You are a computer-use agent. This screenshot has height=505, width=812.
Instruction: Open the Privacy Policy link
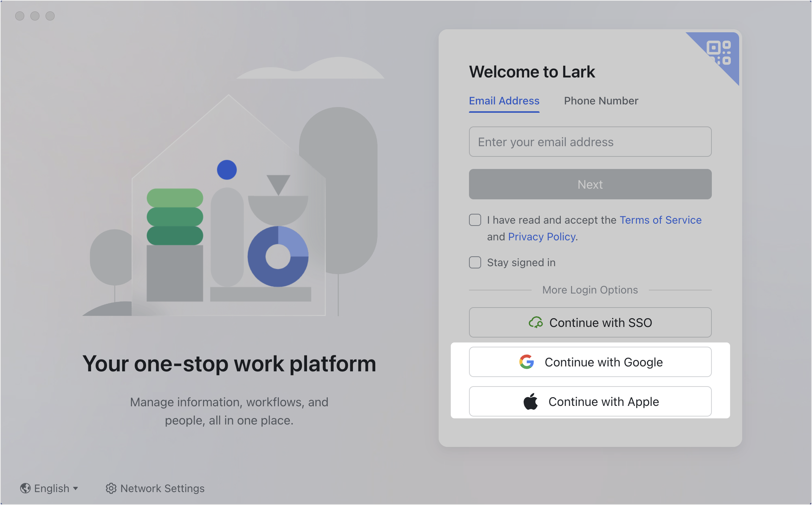point(541,237)
